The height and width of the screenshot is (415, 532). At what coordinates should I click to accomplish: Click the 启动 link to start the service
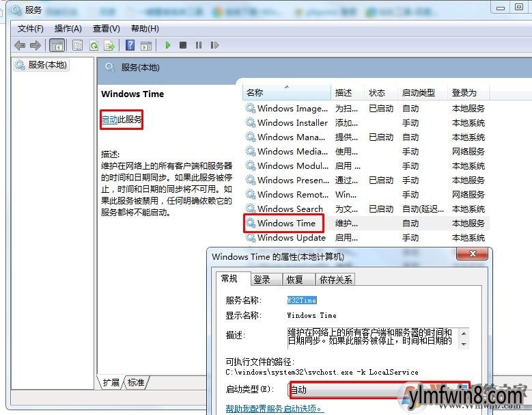tap(109, 120)
